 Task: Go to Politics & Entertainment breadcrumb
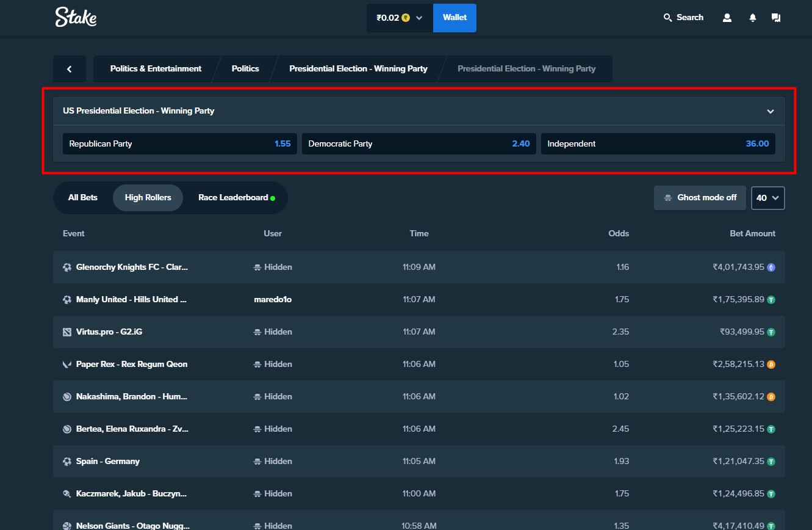coord(156,69)
